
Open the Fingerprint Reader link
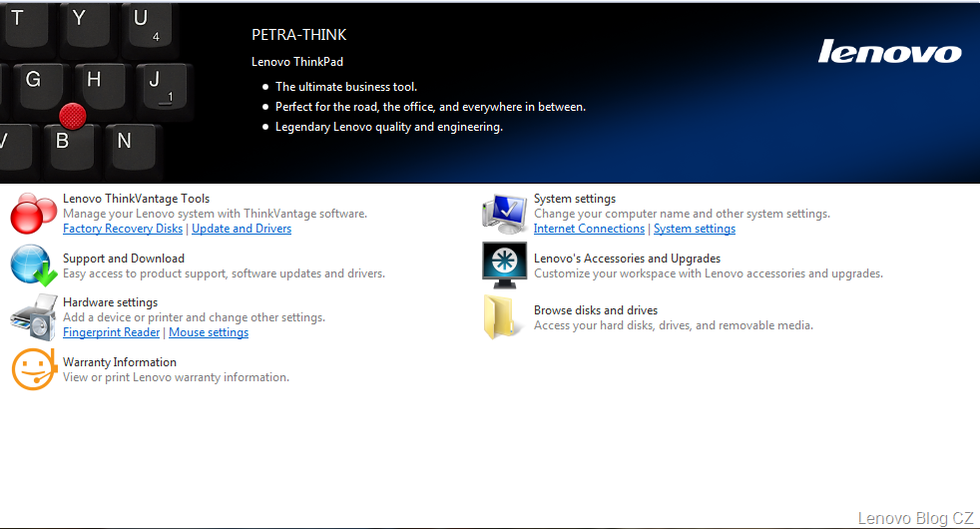pyautogui.click(x=111, y=332)
